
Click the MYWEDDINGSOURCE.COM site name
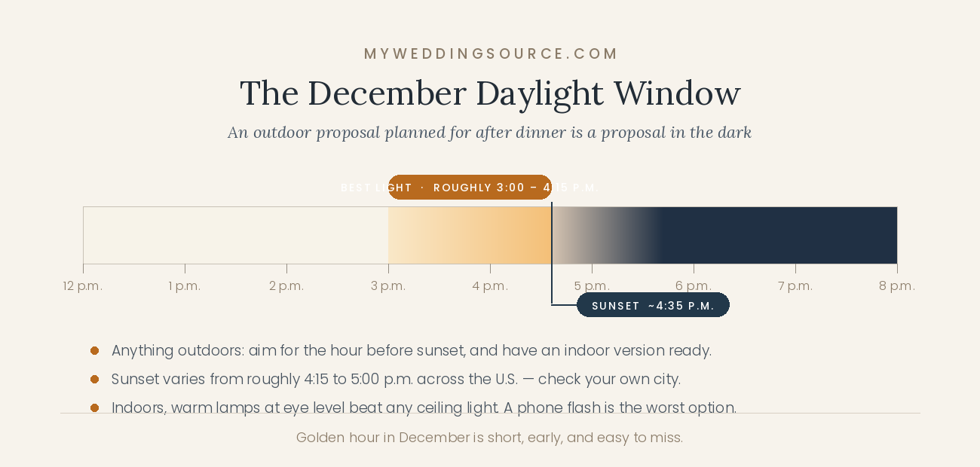click(491, 54)
